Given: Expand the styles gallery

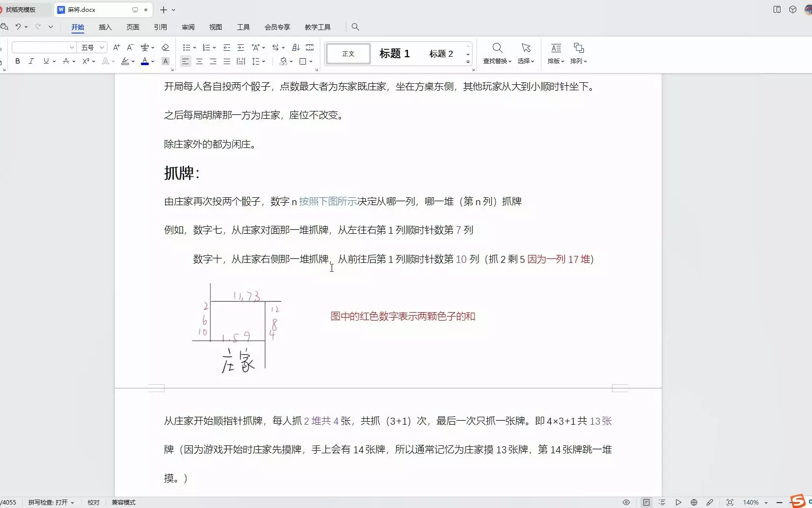Looking at the screenshot, I should (x=468, y=62).
